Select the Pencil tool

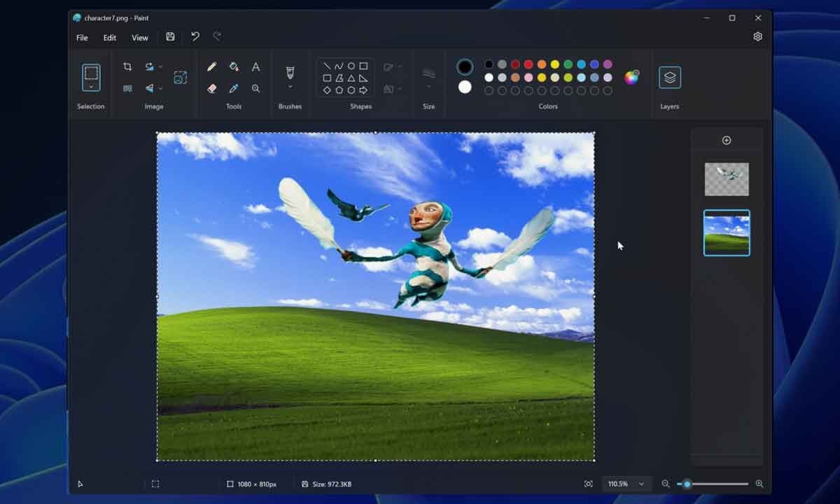click(x=212, y=66)
